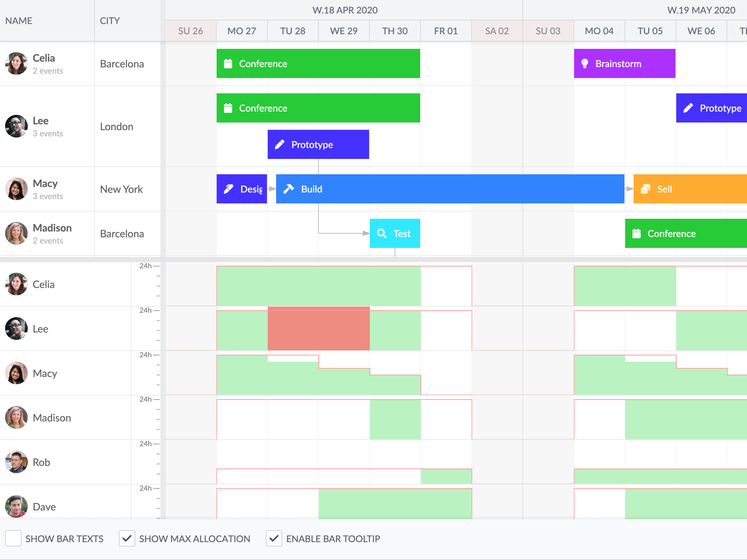Image resolution: width=747 pixels, height=560 pixels.
Task: Click the MO 27 day header
Action: pos(241,31)
